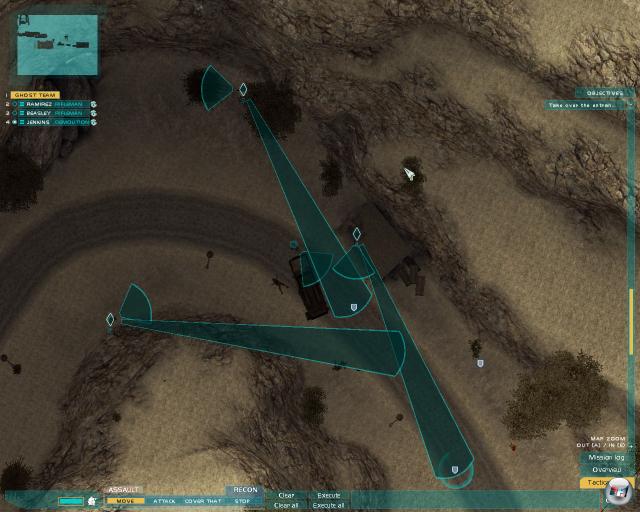Click Ramirez's teal square indicator
Viewport: 640px width, 512px height.
pyautogui.click(x=22, y=104)
